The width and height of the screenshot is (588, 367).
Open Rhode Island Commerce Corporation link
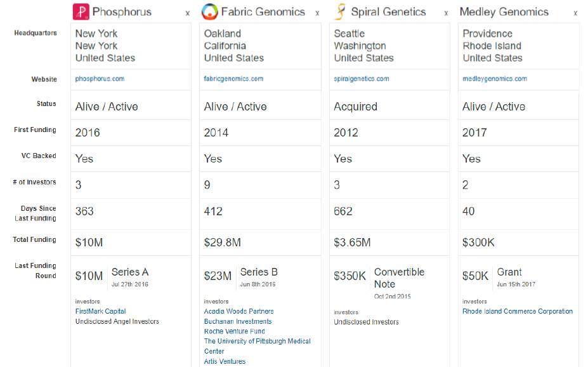[517, 311]
